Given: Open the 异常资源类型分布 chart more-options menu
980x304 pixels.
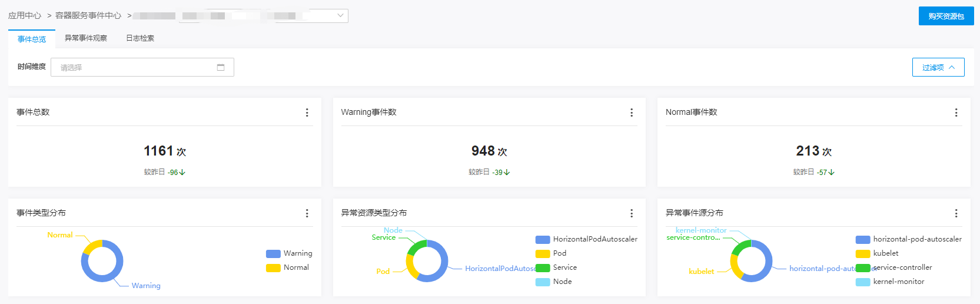Looking at the screenshot, I should click(631, 213).
